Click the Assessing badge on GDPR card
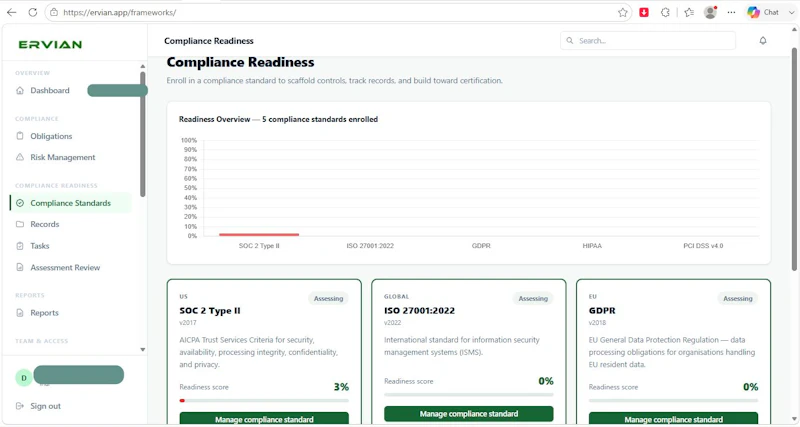The image size is (800, 427). pos(738,298)
